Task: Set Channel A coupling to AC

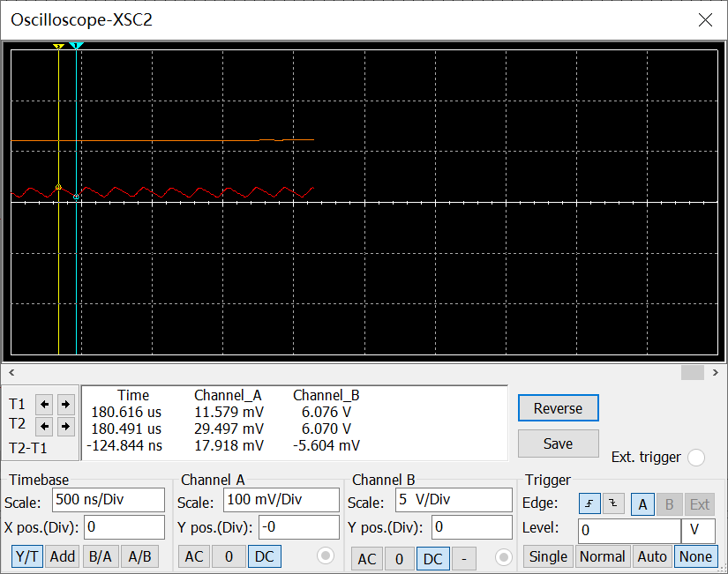Action: [194, 556]
